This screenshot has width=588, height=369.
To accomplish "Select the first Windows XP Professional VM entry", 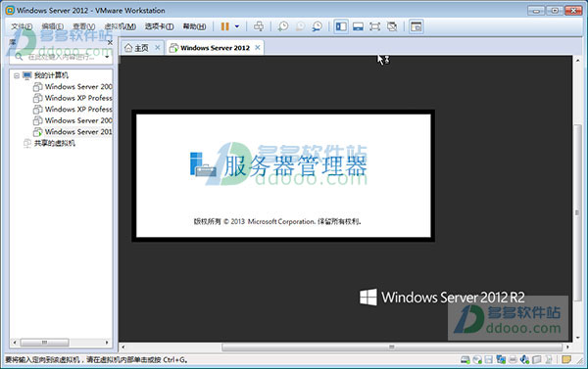I will tap(73, 98).
